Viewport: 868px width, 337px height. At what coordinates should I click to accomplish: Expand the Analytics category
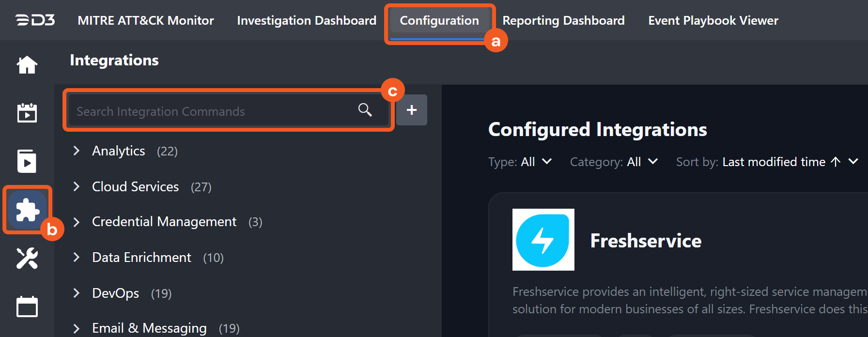(x=77, y=151)
